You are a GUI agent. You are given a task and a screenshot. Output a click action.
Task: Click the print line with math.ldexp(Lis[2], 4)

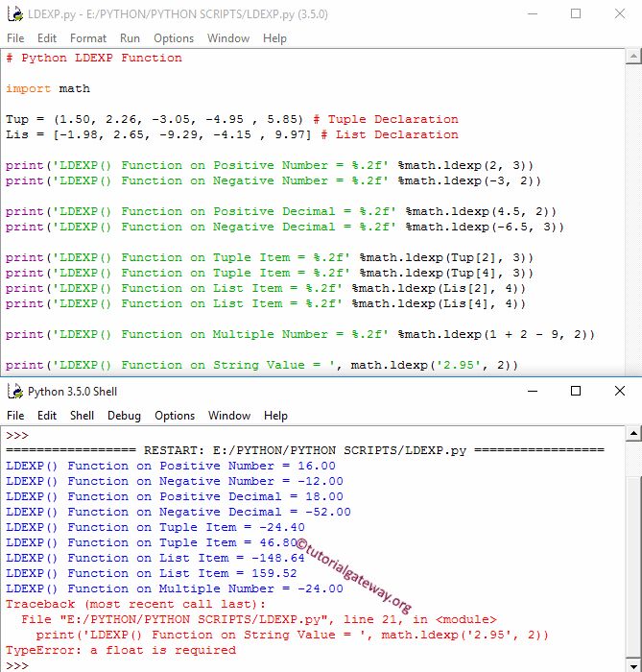pos(266,288)
